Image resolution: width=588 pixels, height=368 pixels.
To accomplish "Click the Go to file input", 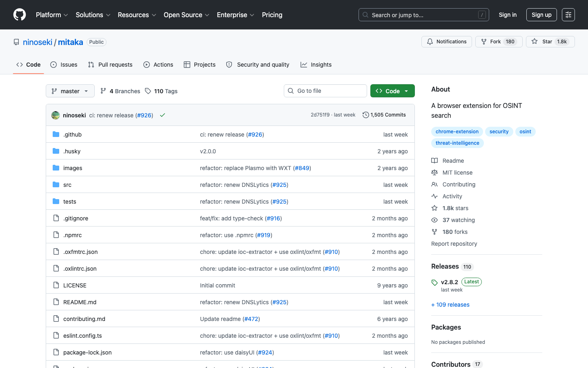I will pyautogui.click(x=325, y=91).
